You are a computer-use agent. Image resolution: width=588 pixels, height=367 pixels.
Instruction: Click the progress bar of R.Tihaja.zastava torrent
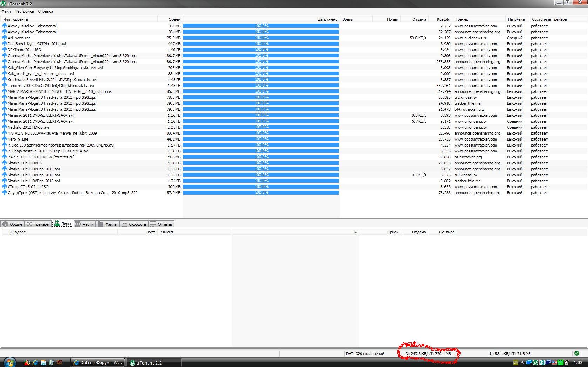(x=261, y=151)
